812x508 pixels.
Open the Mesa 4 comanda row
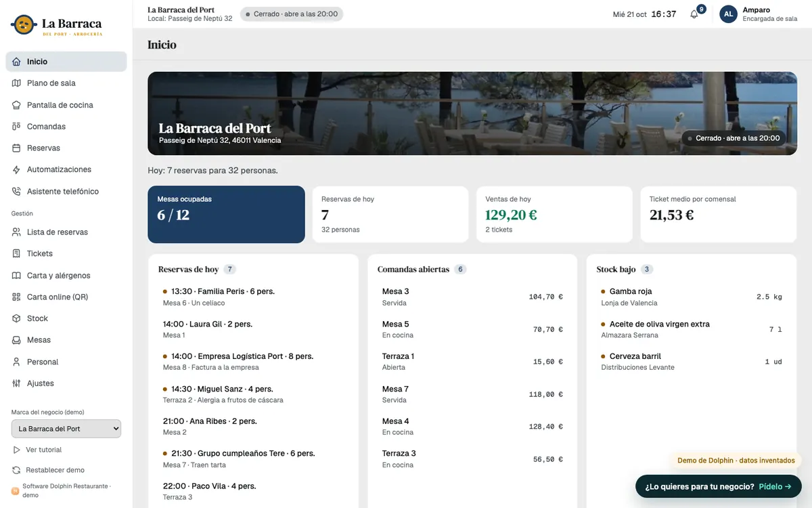pos(472,426)
